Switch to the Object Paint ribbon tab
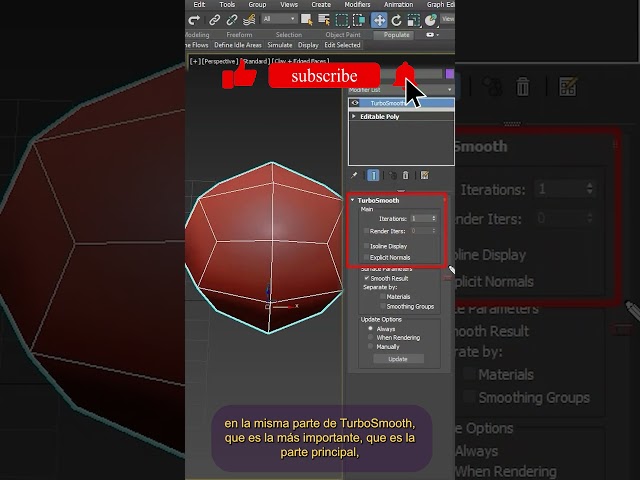Viewport: 640px width, 480px height. (343, 35)
